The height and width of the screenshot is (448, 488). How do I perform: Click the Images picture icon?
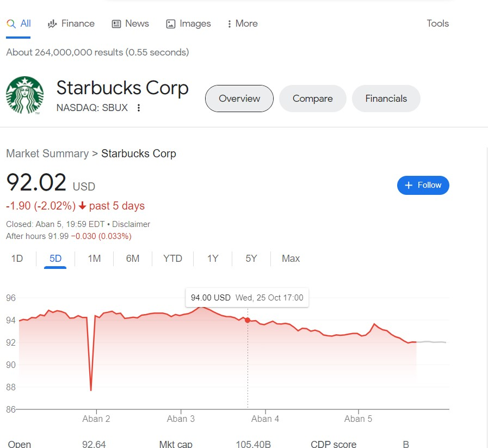pyautogui.click(x=171, y=23)
